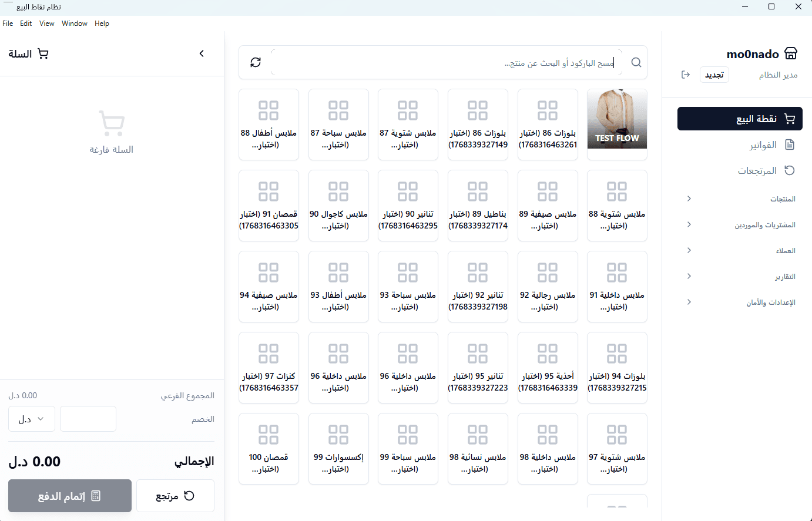Open the View menu
Viewport: 812px width, 521px height.
[x=47, y=23]
